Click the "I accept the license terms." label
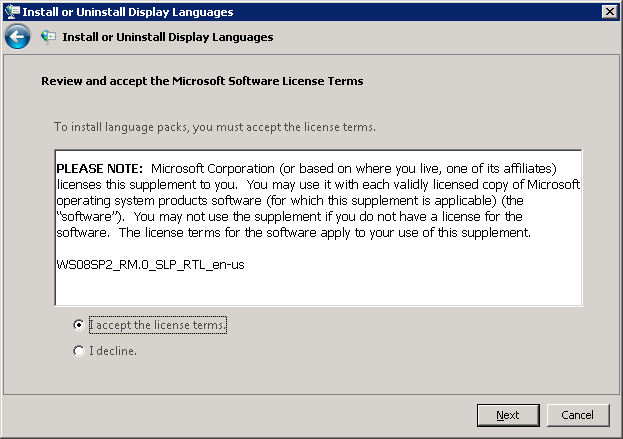Screen dimensions: 623x439 tap(158, 325)
